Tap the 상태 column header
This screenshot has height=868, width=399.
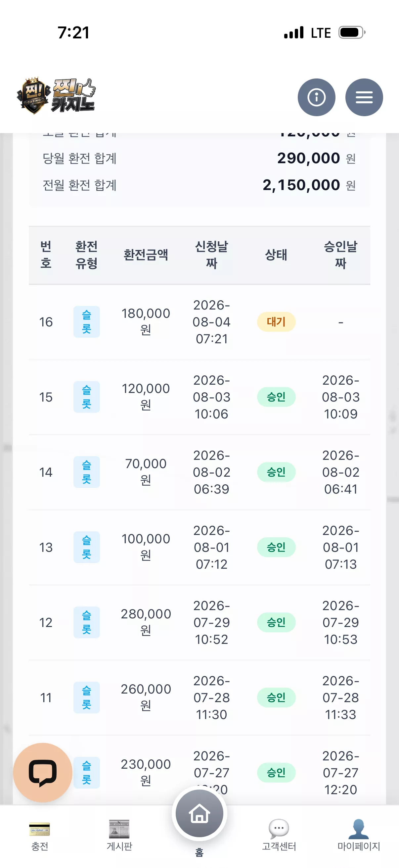point(276,255)
